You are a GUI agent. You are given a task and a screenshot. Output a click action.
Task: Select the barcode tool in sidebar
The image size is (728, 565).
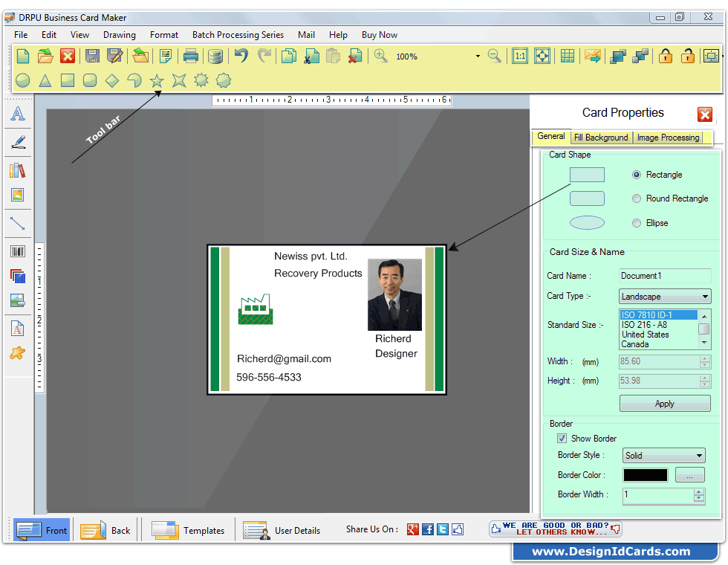click(x=18, y=251)
